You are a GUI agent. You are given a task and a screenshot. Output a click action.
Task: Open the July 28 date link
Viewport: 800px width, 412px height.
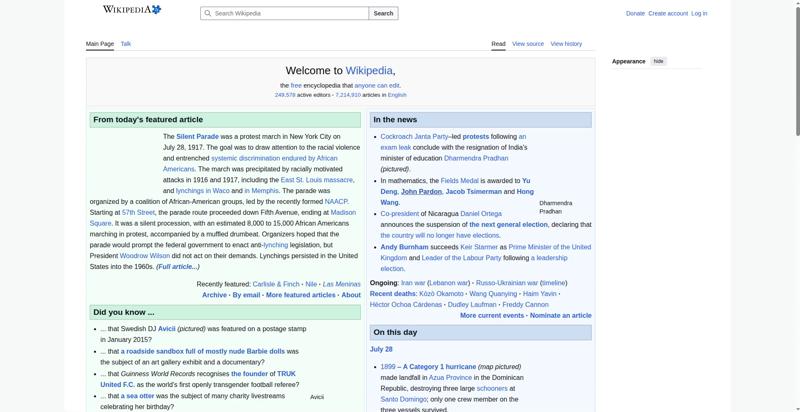pyautogui.click(x=381, y=349)
